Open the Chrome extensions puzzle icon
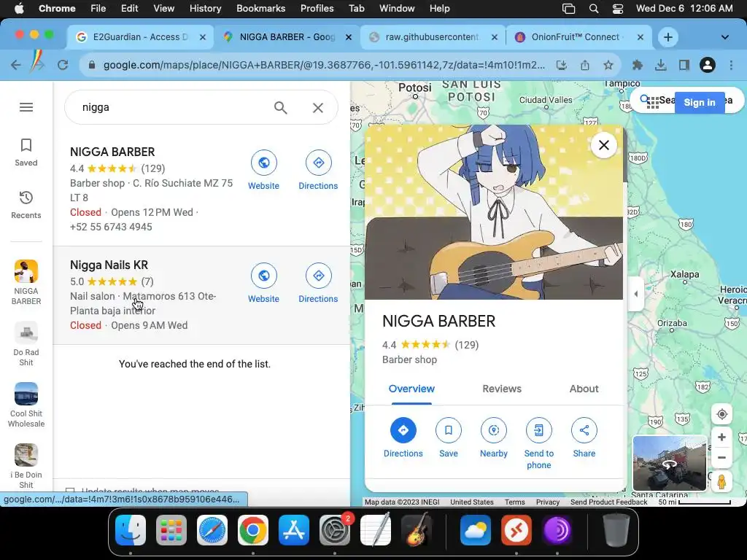747x560 pixels. click(637, 65)
